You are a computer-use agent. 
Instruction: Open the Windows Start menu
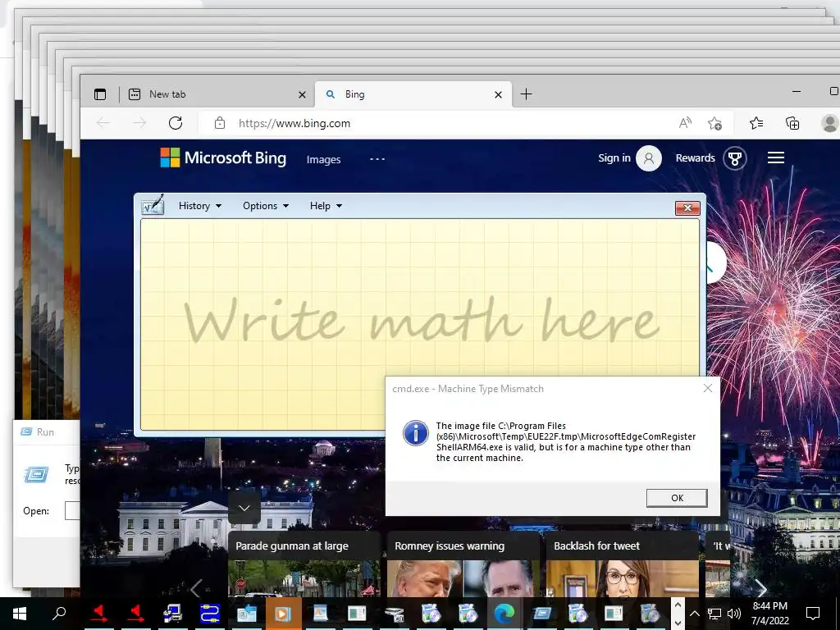coord(20,614)
